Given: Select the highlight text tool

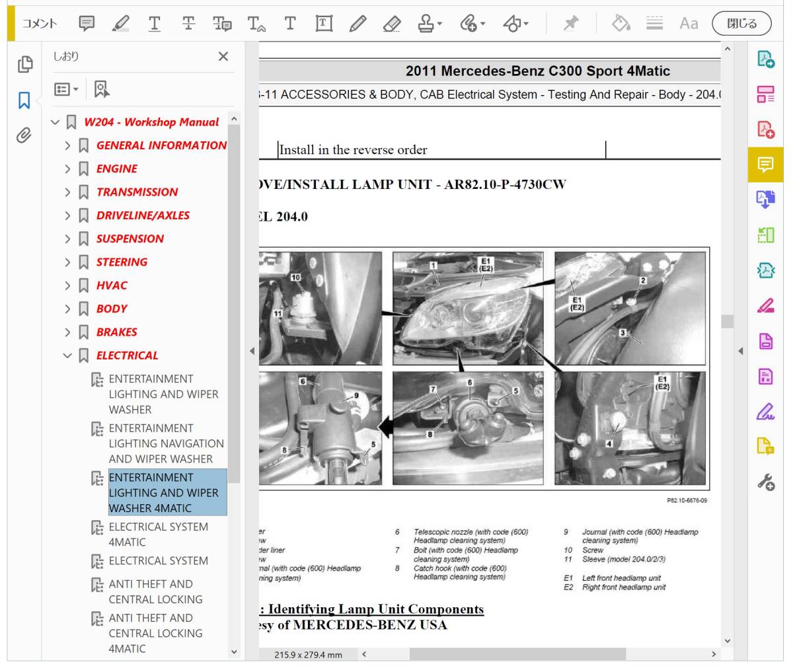Looking at the screenshot, I should point(120,24).
